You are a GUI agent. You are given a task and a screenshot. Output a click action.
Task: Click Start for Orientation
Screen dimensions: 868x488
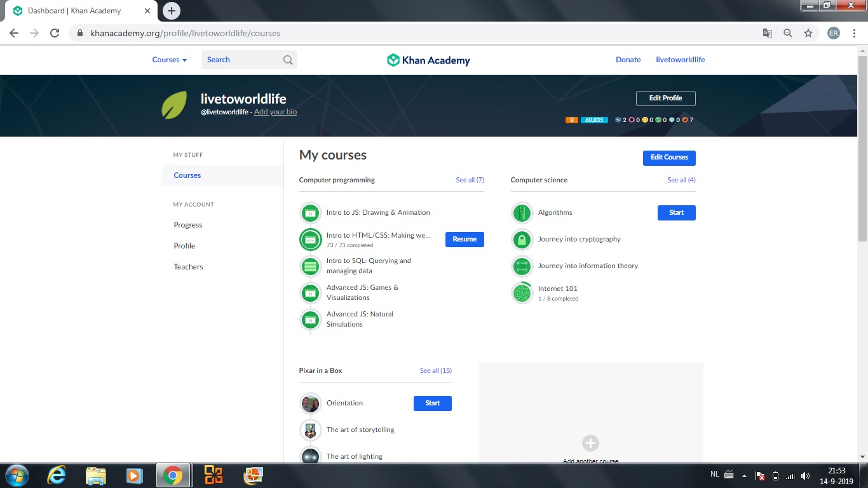point(432,403)
